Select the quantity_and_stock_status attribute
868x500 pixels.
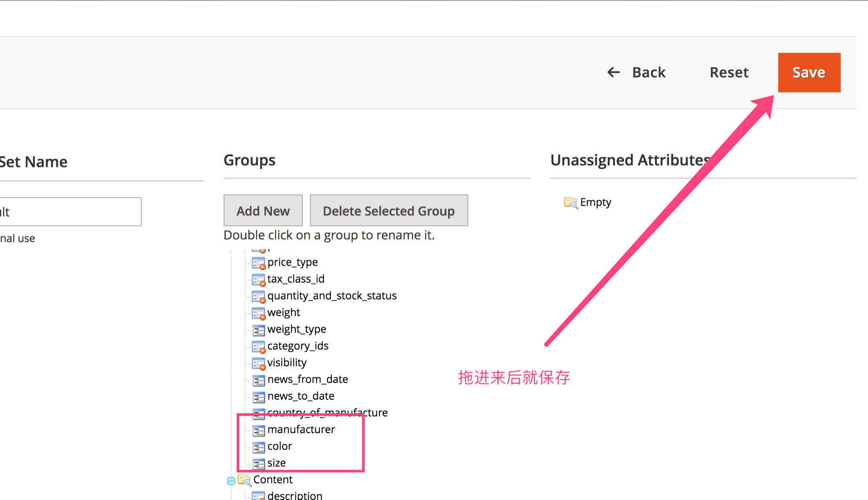coord(331,296)
